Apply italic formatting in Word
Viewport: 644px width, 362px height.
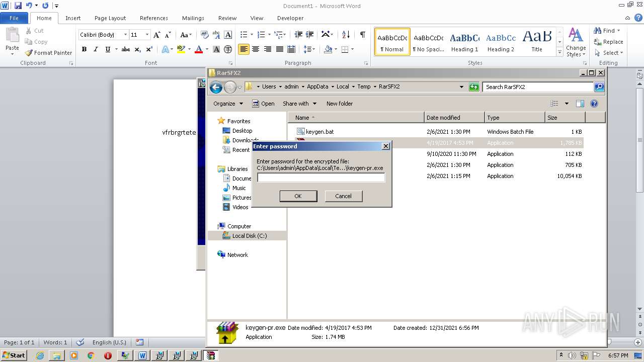(x=96, y=49)
